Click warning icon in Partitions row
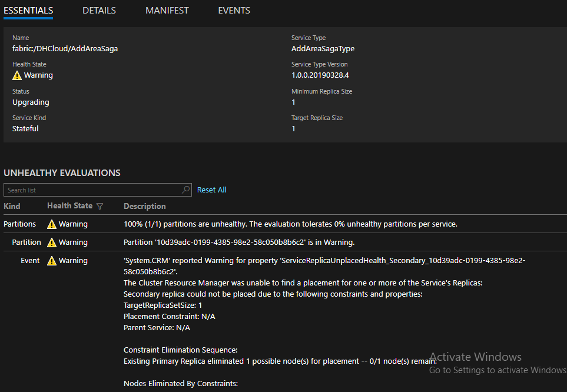This screenshot has height=392, width=567. [x=52, y=224]
